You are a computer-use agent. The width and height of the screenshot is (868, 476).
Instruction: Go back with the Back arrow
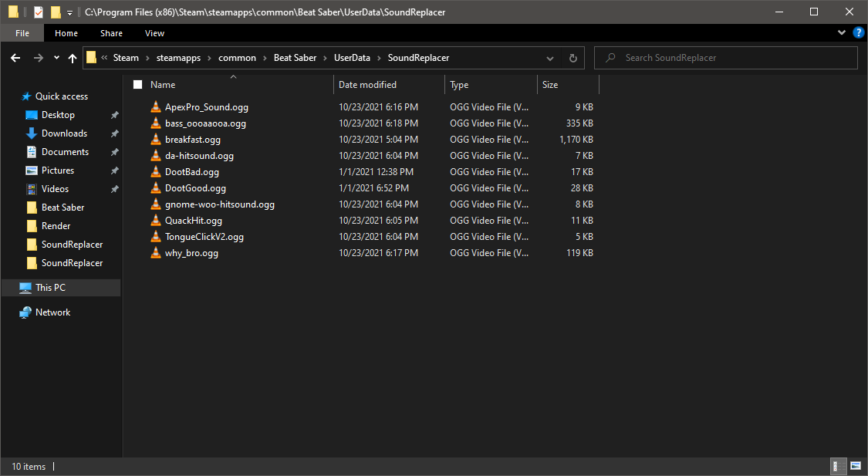15,58
